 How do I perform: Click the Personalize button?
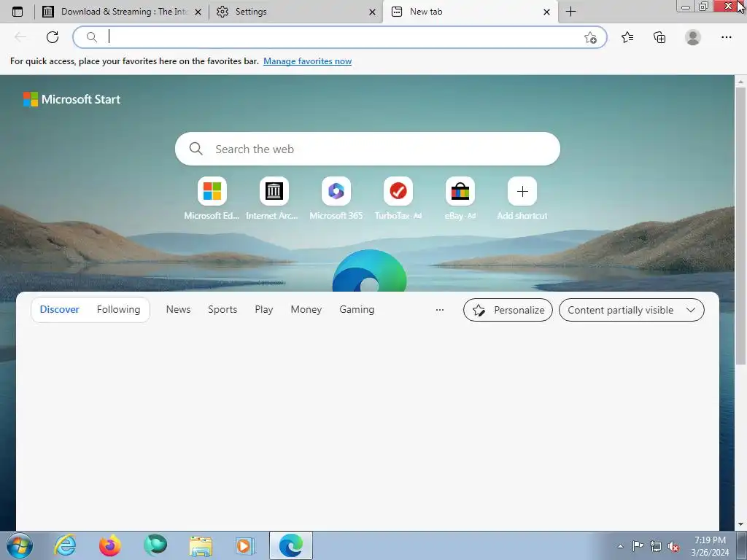click(508, 310)
